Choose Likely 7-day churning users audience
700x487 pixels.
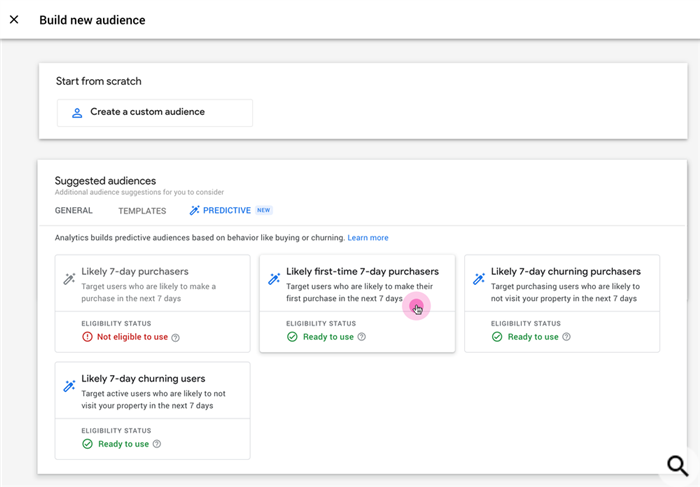tap(152, 410)
